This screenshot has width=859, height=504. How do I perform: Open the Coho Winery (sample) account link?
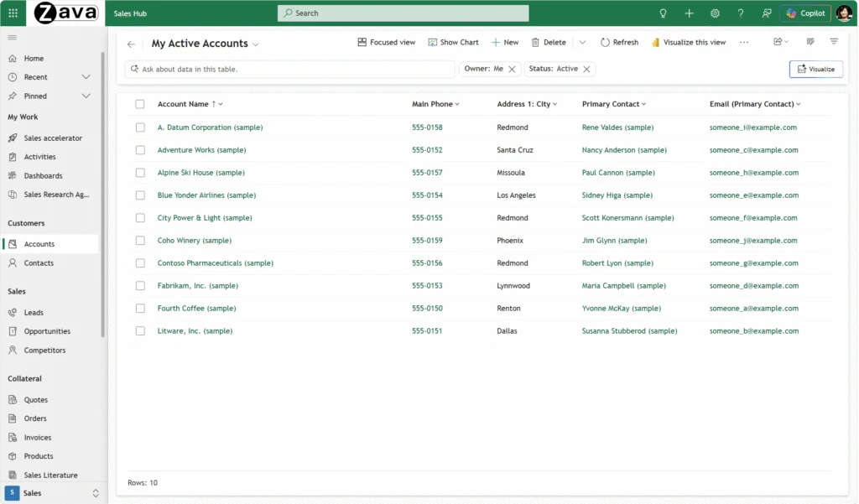click(x=194, y=241)
